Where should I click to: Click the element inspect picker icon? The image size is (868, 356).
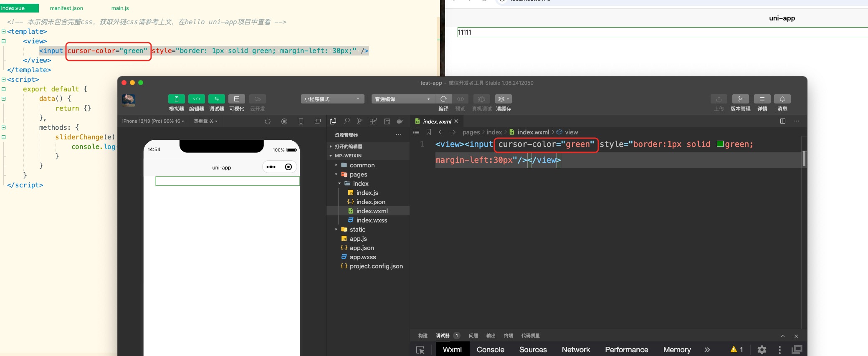[420, 350]
